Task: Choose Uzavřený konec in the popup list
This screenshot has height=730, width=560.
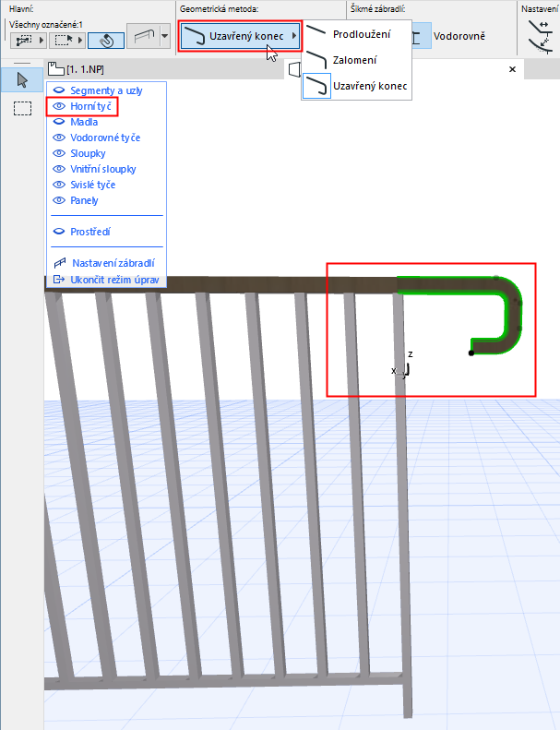Action: point(357,86)
